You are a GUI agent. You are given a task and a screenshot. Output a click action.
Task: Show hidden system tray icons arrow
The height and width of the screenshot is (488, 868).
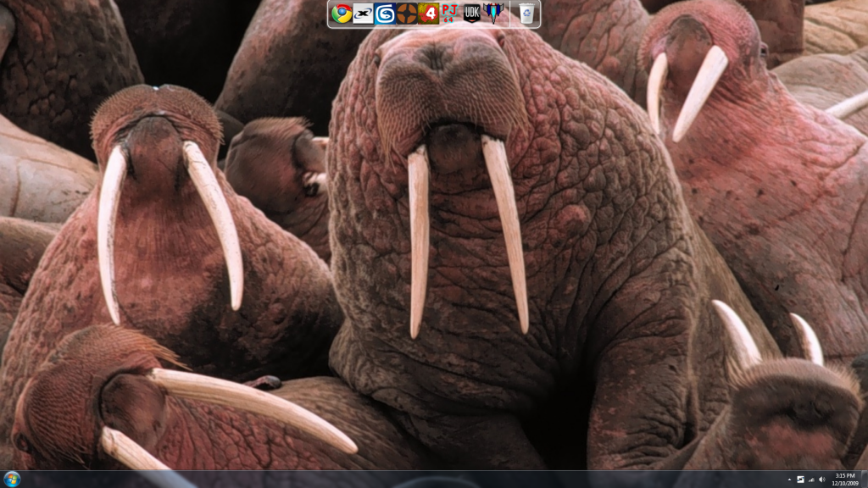click(789, 480)
